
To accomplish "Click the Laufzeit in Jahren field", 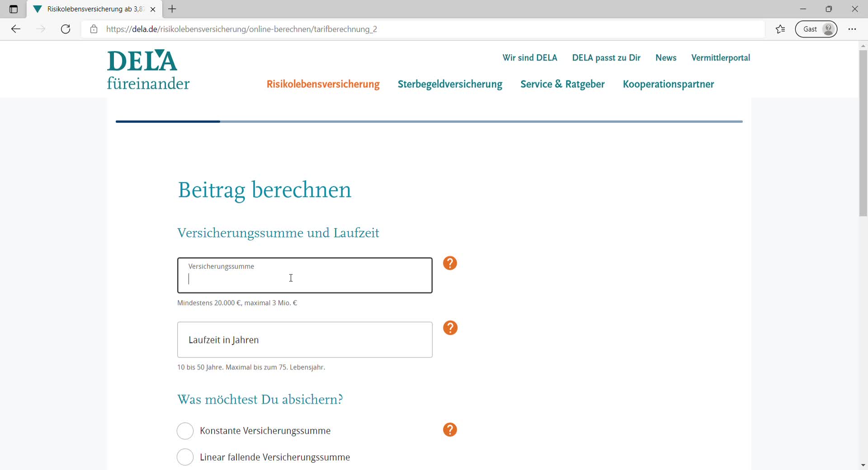I will pos(305,340).
